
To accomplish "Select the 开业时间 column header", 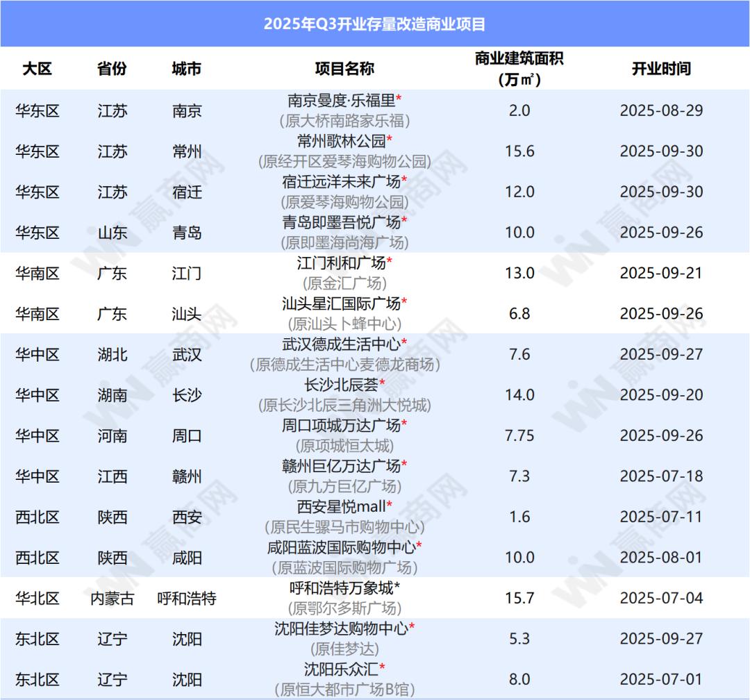I will pos(662,69).
